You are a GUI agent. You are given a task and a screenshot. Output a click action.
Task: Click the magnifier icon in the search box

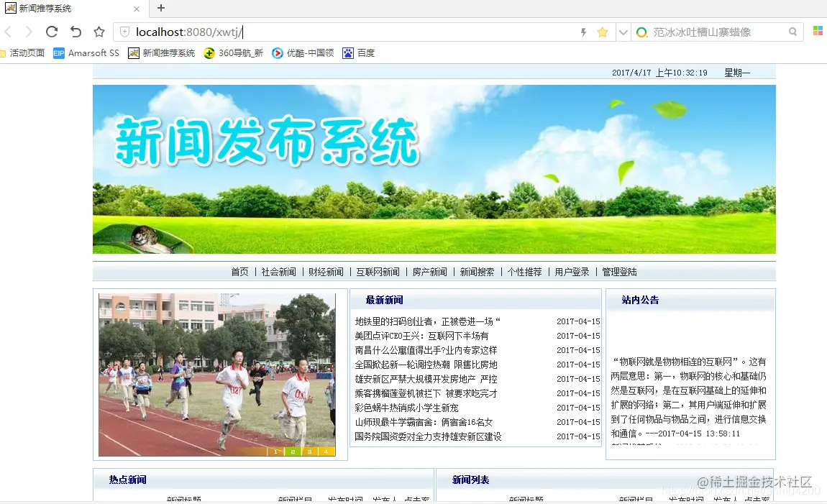792,32
